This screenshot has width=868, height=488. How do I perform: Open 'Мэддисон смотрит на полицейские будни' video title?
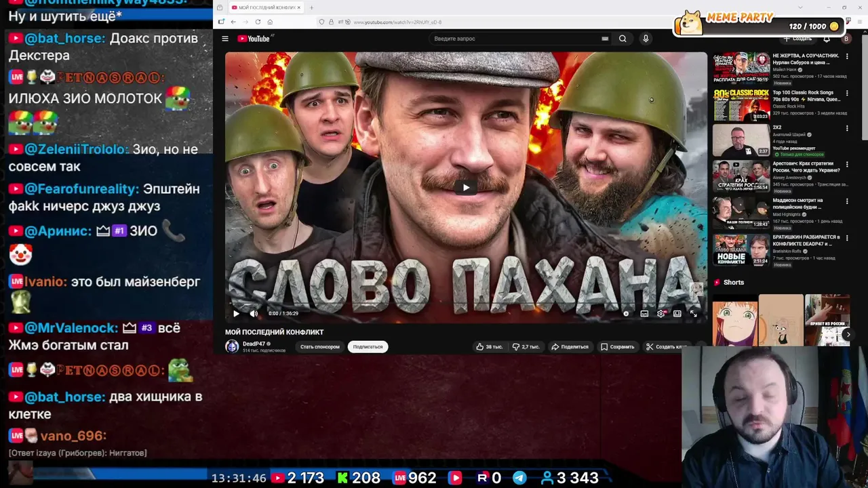click(x=798, y=203)
